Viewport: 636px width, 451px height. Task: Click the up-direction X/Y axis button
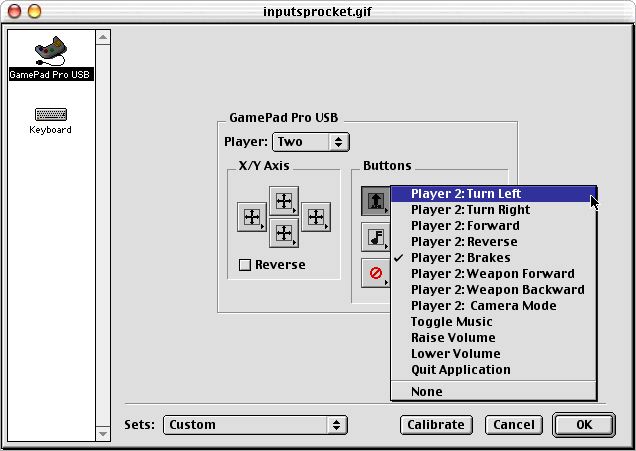(x=284, y=201)
